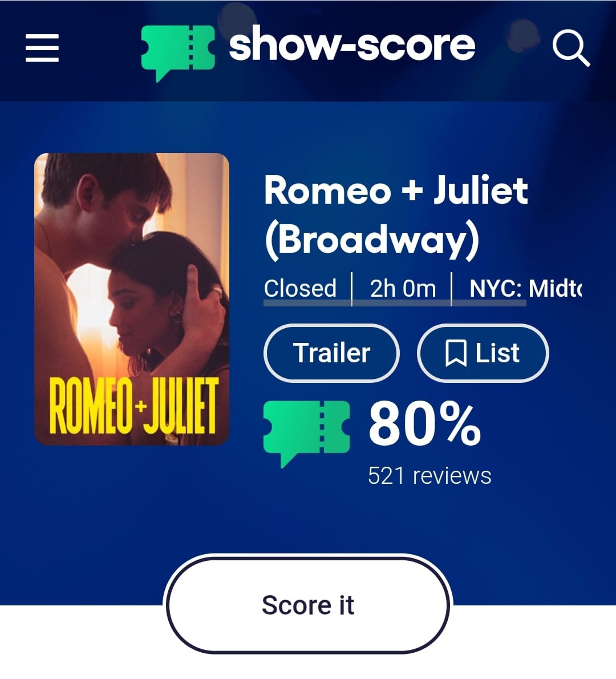
Task: Open the hamburger navigation menu
Action: [x=42, y=48]
